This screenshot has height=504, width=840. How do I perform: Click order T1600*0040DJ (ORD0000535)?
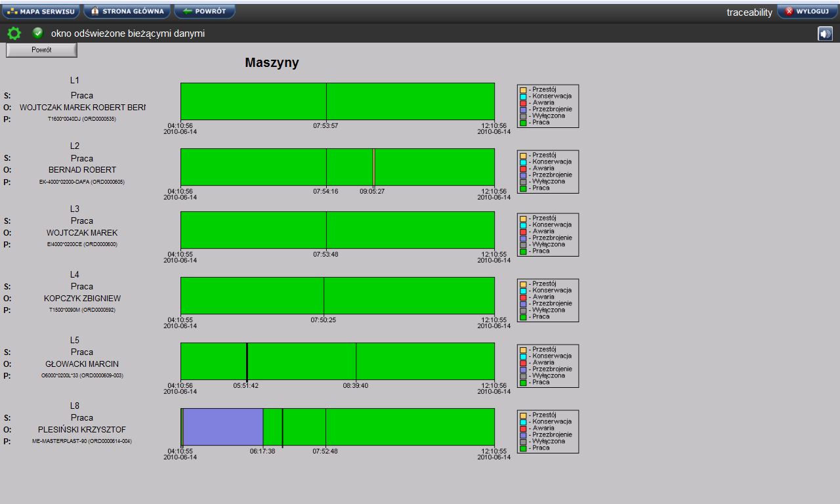tap(82, 119)
